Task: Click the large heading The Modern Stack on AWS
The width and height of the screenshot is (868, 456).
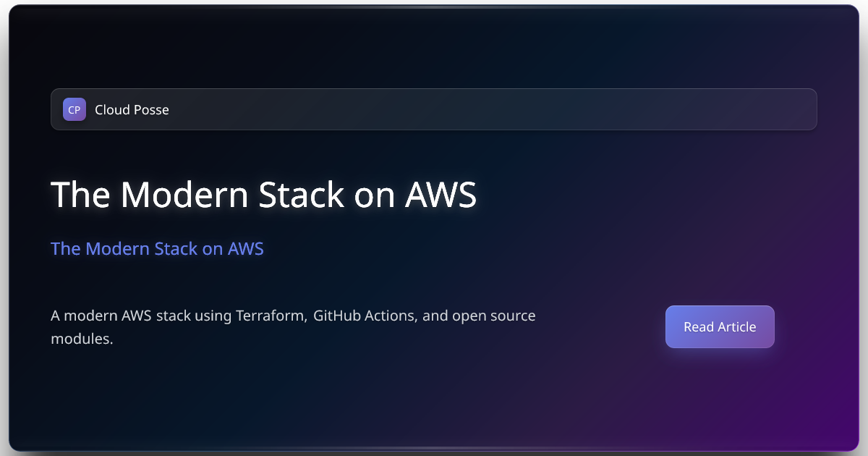Action: click(x=263, y=194)
